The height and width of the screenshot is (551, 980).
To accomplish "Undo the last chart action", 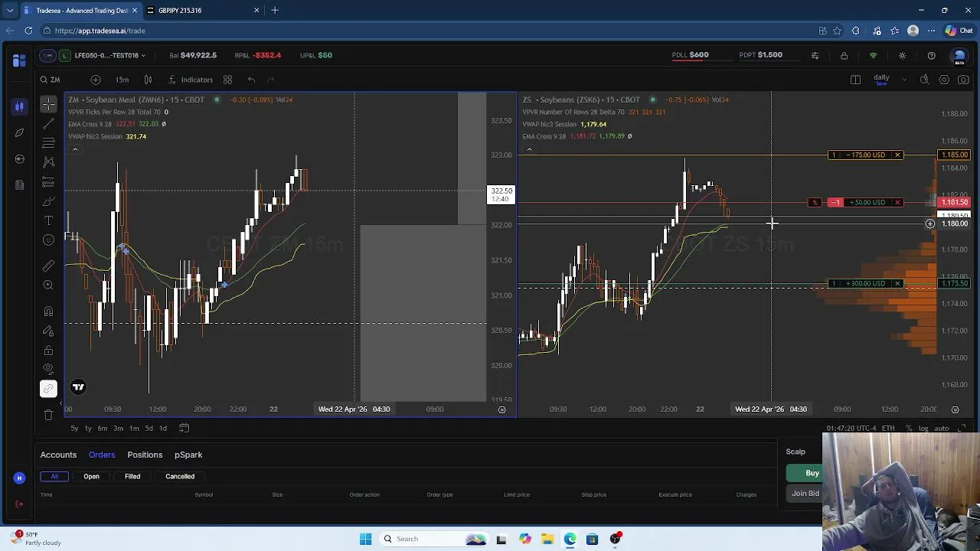I will (x=251, y=80).
